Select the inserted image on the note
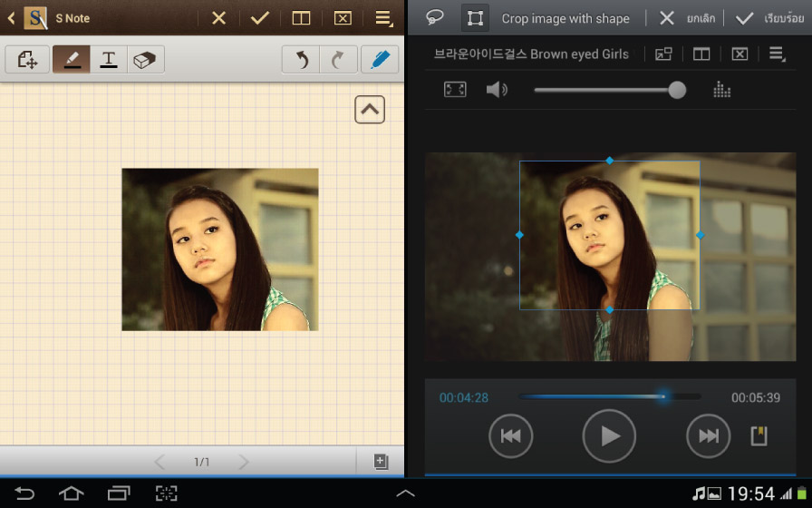The width and height of the screenshot is (812, 508). (220, 249)
